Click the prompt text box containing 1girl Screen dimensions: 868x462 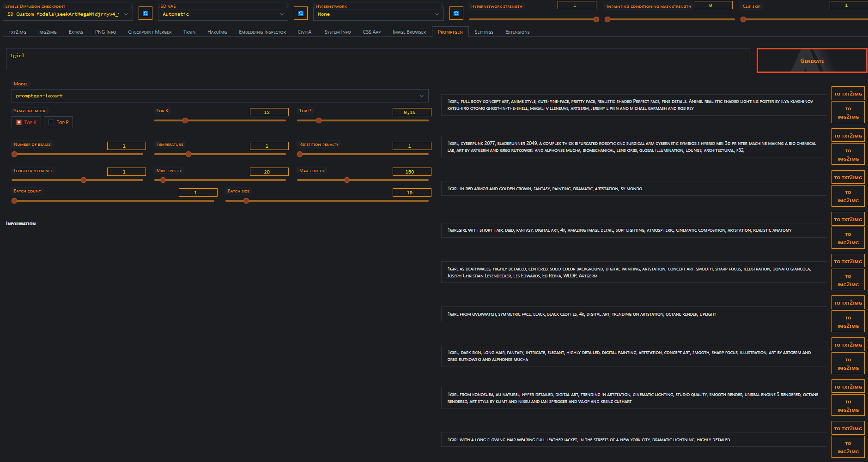[378, 59]
